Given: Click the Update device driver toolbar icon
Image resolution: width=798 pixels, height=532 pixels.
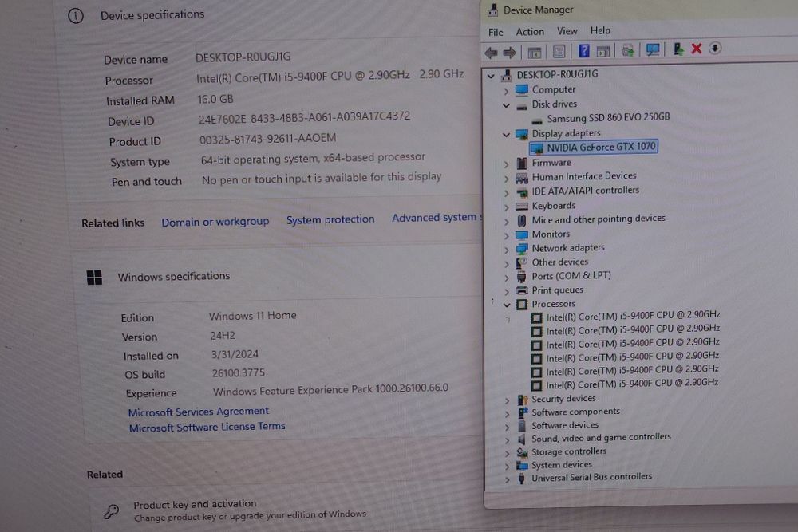Looking at the screenshot, I should (x=678, y=49).
